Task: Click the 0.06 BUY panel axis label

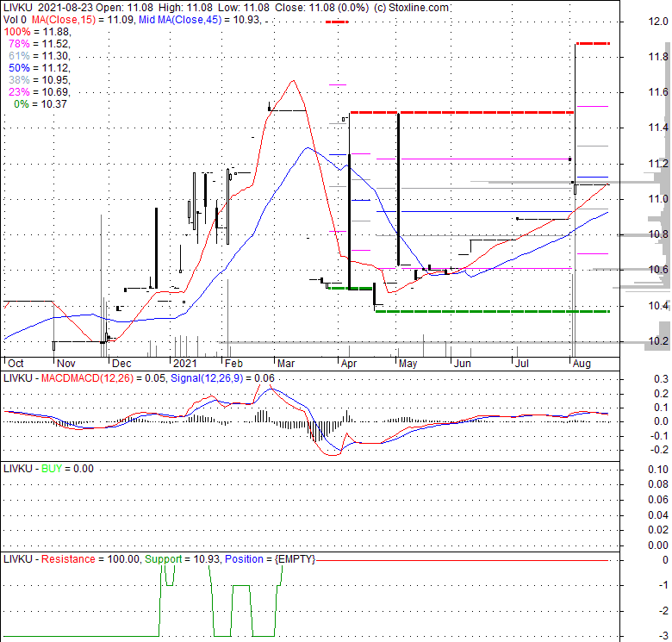Action: 658,500
